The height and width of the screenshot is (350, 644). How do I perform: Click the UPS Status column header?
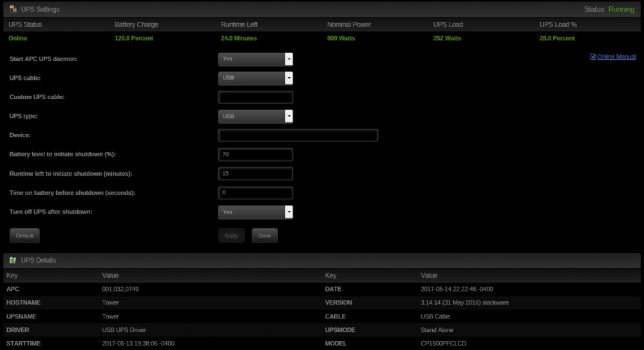point(25,24)
